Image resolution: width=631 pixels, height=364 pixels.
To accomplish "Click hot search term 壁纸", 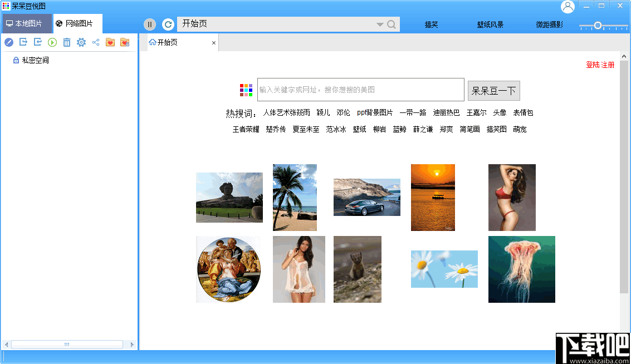I will pyautogui.click(x=359, y=130).
